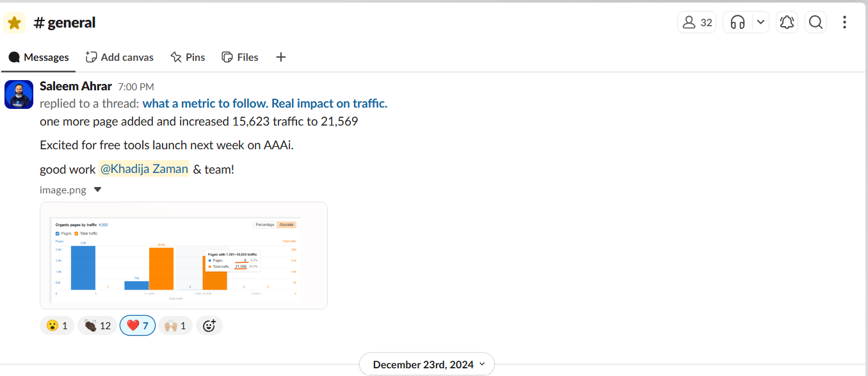This screenshot has height=376, width=868.
Task: Toggle the heart reaction with 7
Action: tap(138, 325)
